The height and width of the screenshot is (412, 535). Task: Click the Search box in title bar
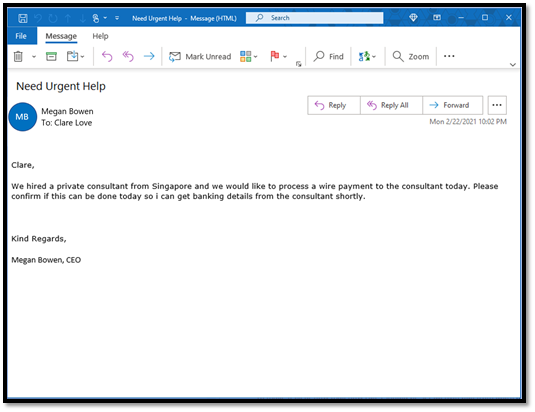tap(314, 18)
